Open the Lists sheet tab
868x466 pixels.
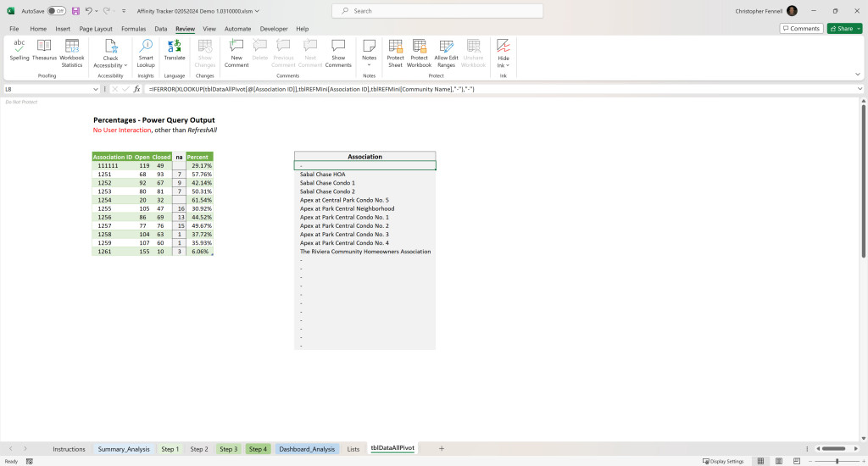click(x=353, y=449)
